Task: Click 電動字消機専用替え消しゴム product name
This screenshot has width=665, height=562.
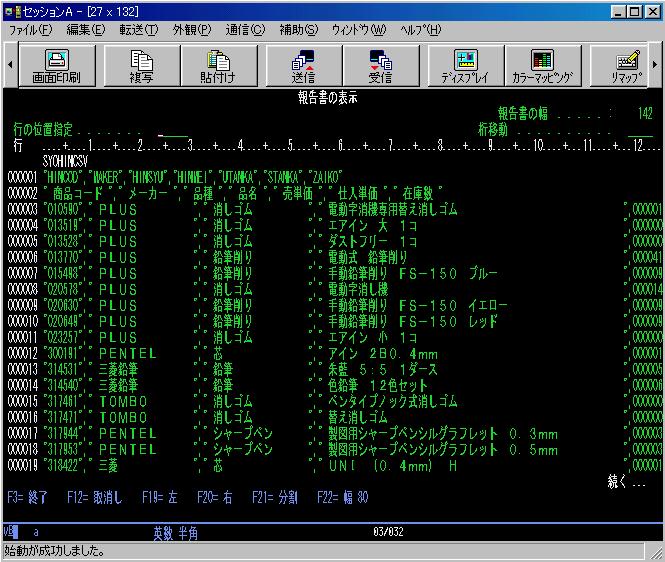Action: (393, 210)
